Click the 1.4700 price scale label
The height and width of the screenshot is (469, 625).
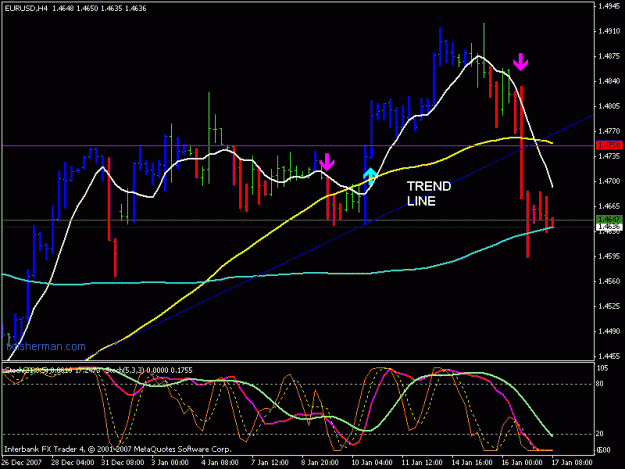point(609,181)
